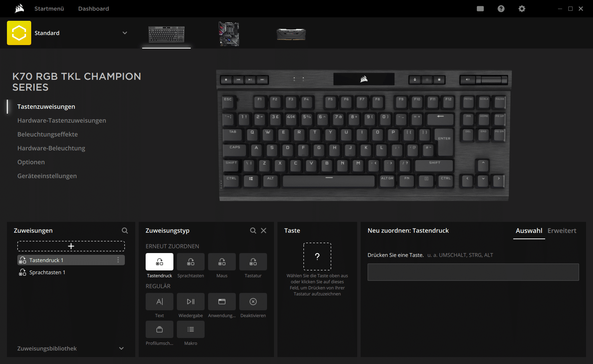Screen dimensions: 593x364
Task: Choose the Sprachtasten assignment type
Action: (191, 262)
